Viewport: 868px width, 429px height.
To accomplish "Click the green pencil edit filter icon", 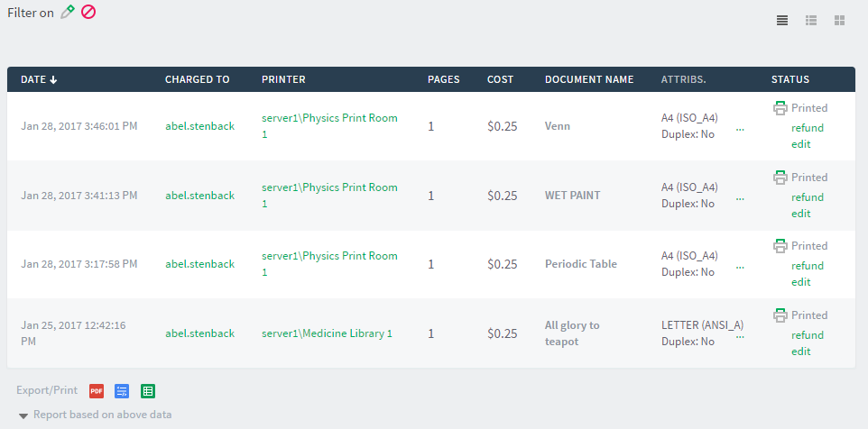I will [68, 13].
